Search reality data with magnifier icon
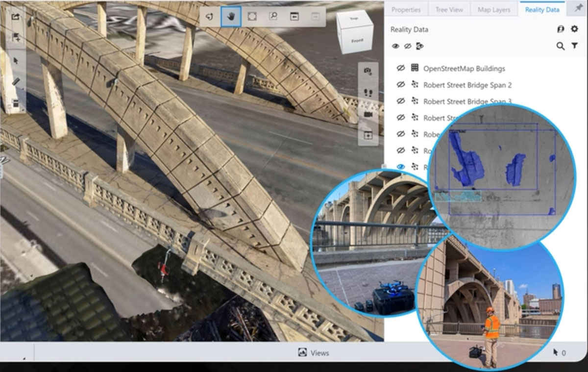The height and width of the screenshot is (372, 588). pos(561,46)
